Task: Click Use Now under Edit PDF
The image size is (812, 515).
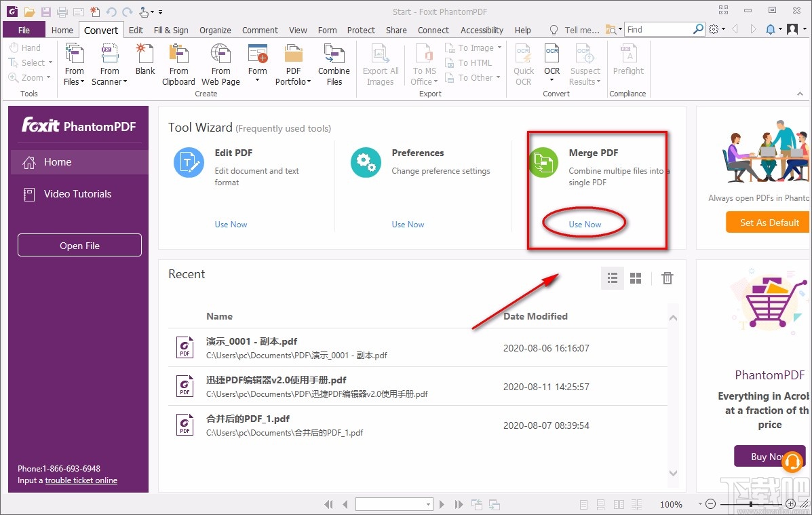Action: (x=231, y=225)
